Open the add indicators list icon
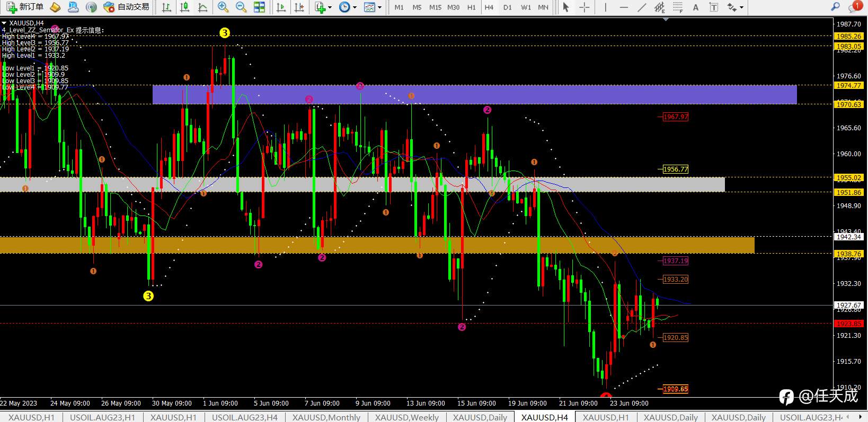868x422 pixels. point(320,7)
